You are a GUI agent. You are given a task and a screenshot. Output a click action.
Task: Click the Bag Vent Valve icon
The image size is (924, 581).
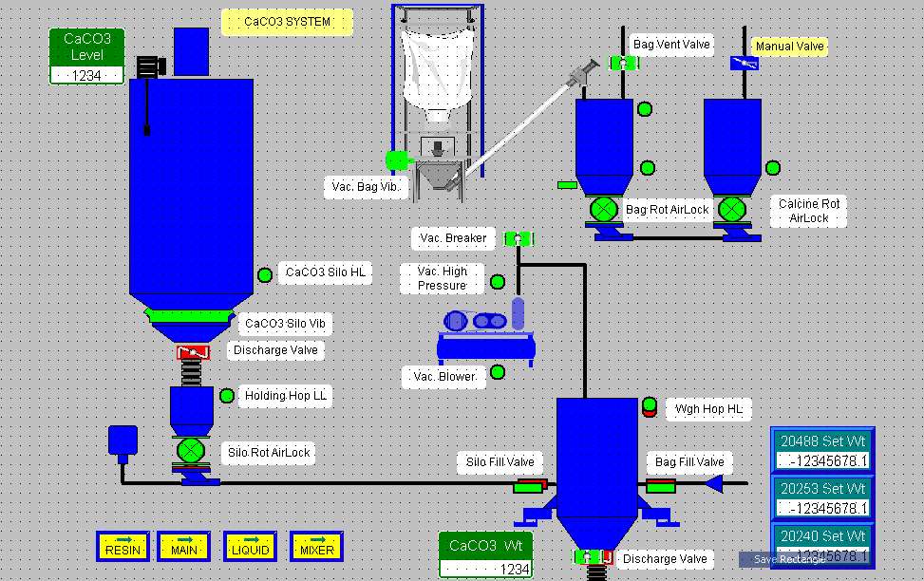pyautogui.click(x=623, y=64)
